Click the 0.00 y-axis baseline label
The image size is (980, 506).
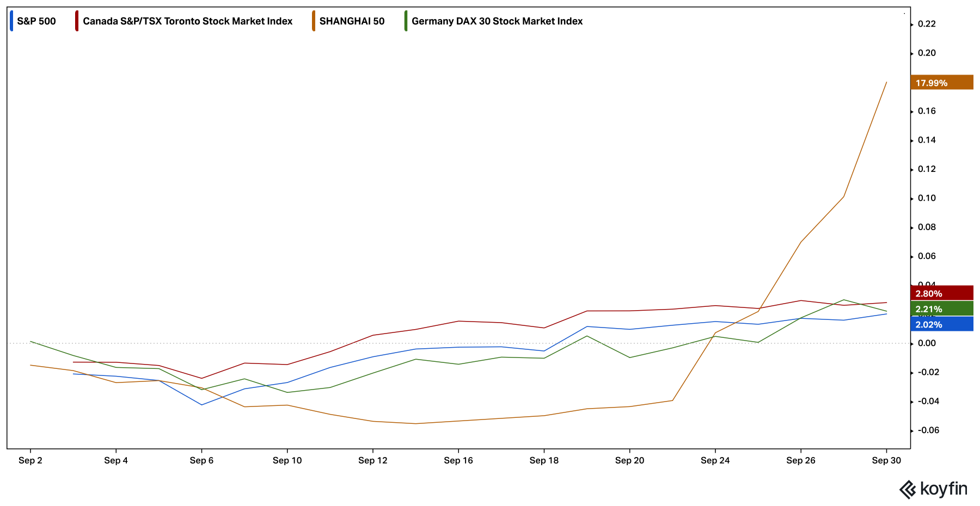click(x=927, y=343)
